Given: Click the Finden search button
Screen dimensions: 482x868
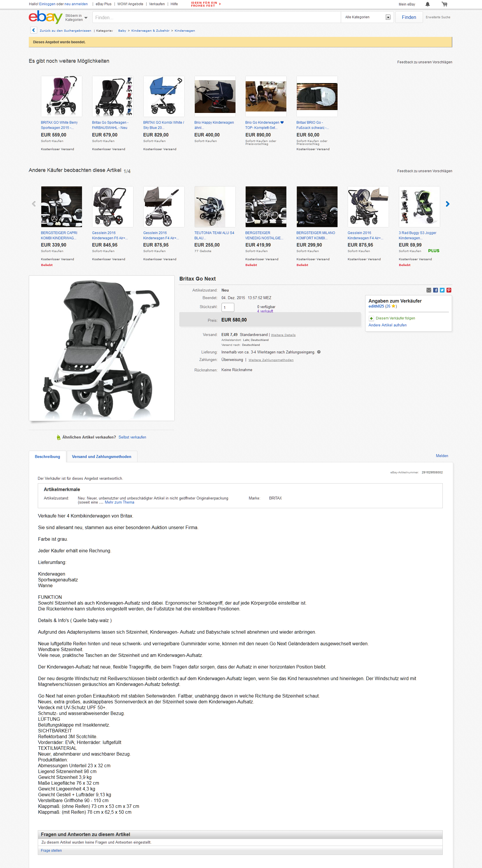Looking at the screenshot, I should click(409, 17).
